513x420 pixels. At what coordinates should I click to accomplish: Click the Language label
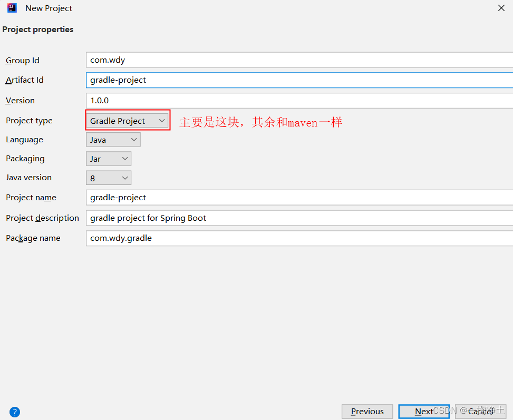25,140
